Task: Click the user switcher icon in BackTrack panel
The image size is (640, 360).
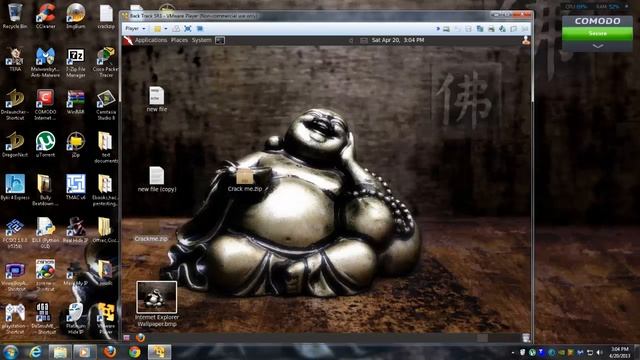Action: 526,40
